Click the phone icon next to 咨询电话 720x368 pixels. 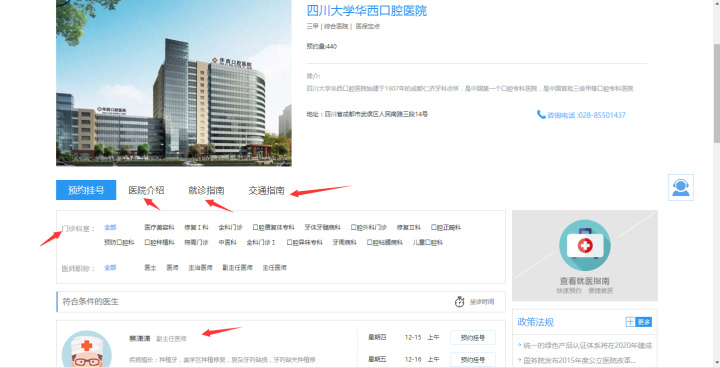tap(541, 114)
